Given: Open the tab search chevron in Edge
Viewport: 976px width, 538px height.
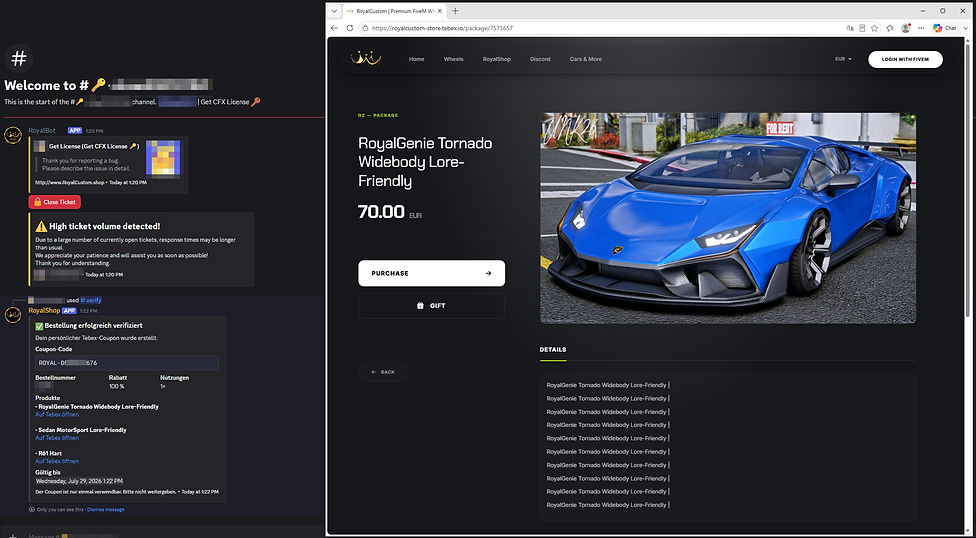Looking at the screenshot, I should (334, 11).
